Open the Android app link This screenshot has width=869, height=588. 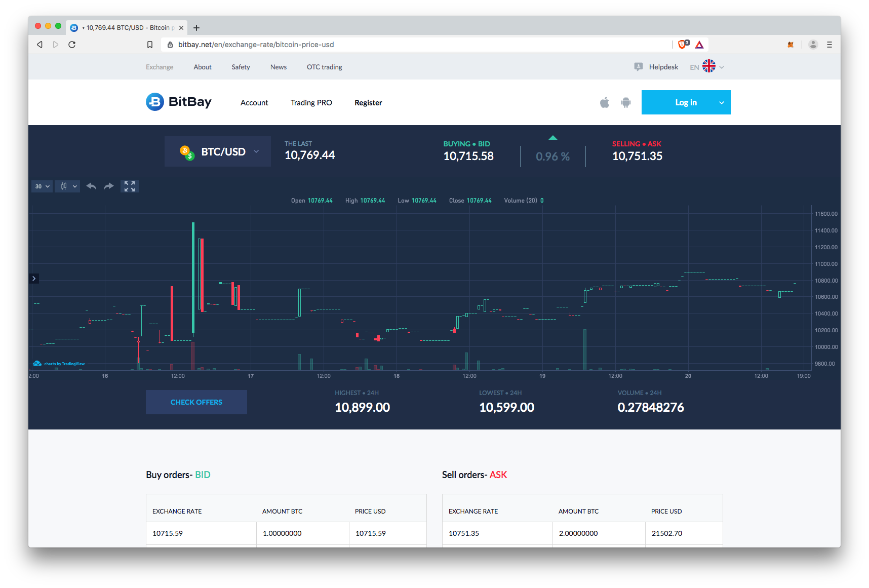(626, 103)
